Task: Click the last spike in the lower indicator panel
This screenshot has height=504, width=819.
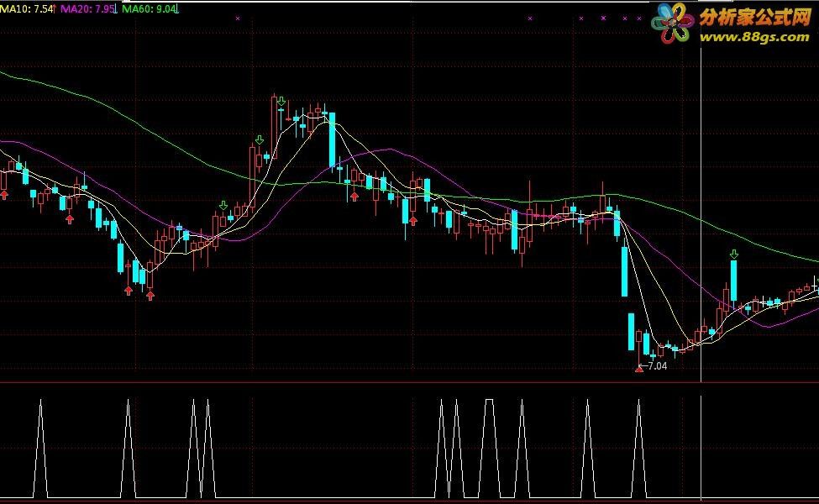Action: coord(638,448)
